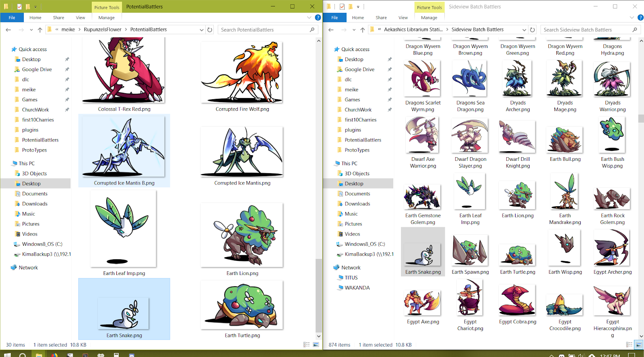Click magnifier icon in Search Sideview Batch Battlers box

point(635,30)
